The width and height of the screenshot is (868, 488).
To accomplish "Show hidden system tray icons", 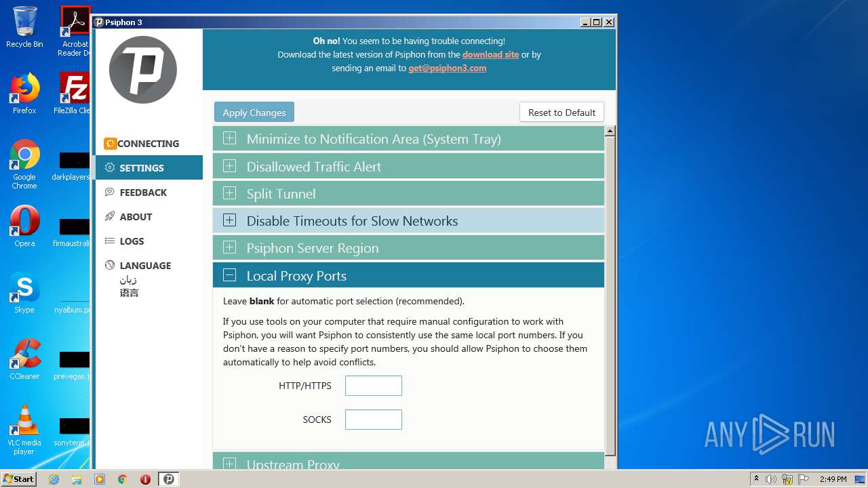I will coord(756,479).
